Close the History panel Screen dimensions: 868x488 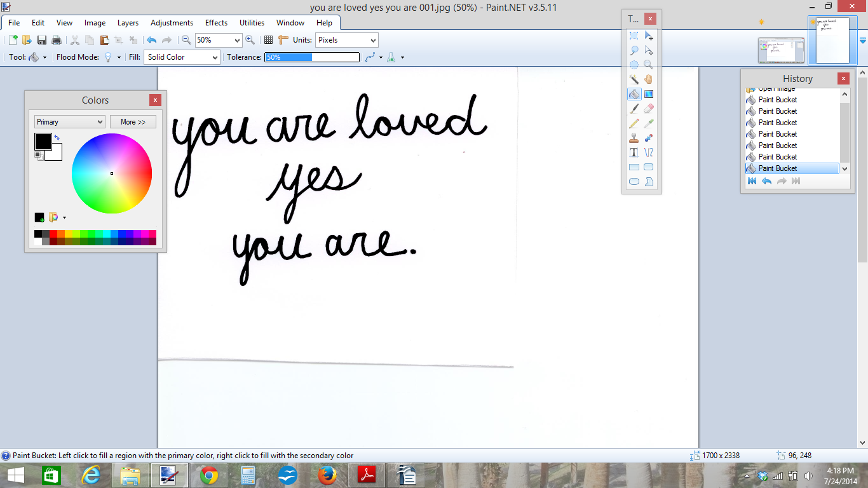point(843,79)
